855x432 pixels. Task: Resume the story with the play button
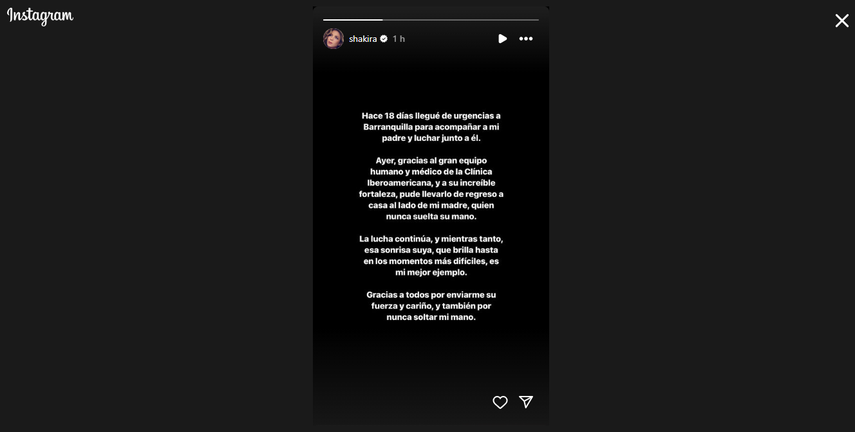pos(502,39)
